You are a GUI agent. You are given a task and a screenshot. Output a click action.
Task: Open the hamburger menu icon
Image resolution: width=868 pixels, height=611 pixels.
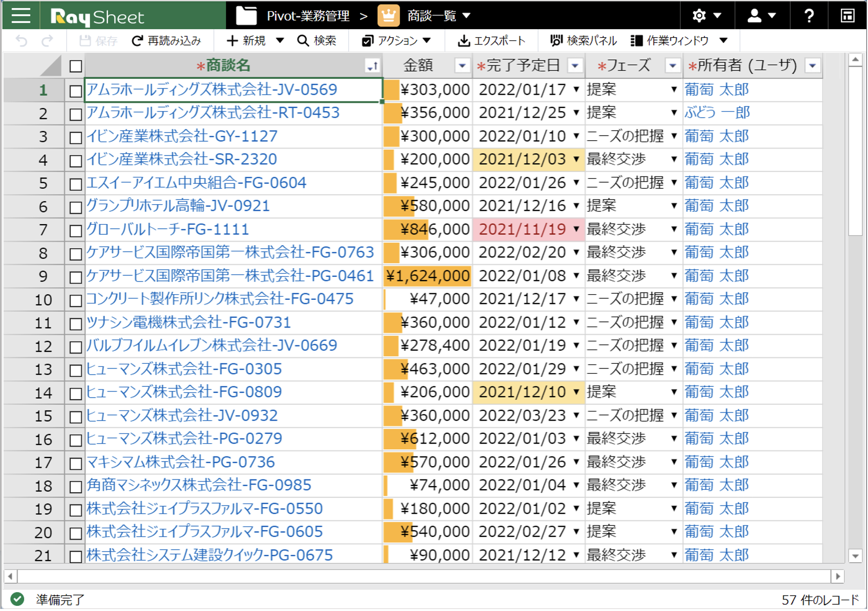tap(21, 15)
